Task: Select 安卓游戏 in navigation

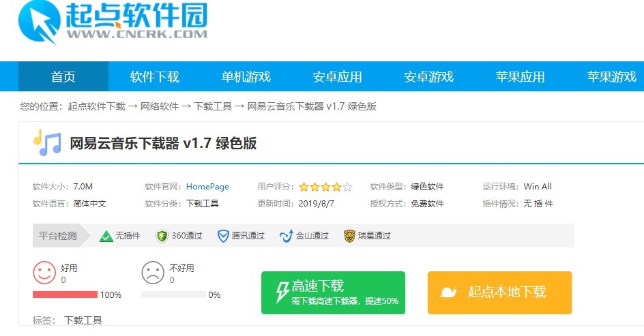Action: point(429,76)
